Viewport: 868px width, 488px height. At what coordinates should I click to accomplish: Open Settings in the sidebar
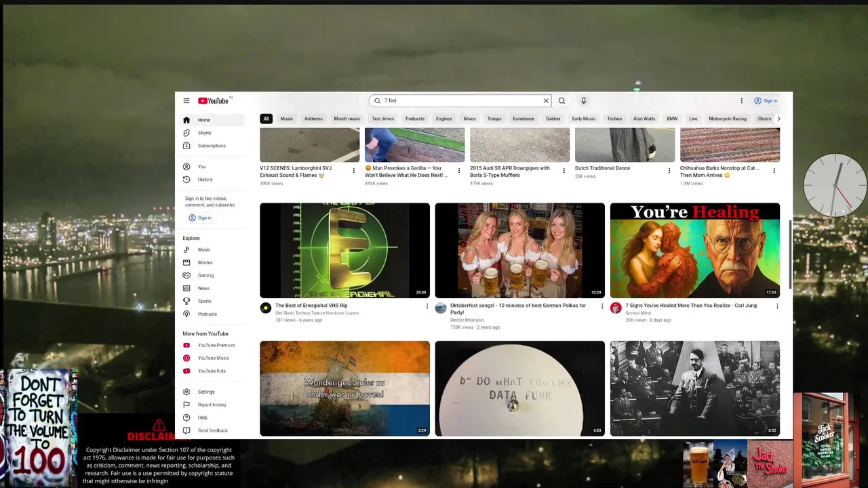coord(213,392)
